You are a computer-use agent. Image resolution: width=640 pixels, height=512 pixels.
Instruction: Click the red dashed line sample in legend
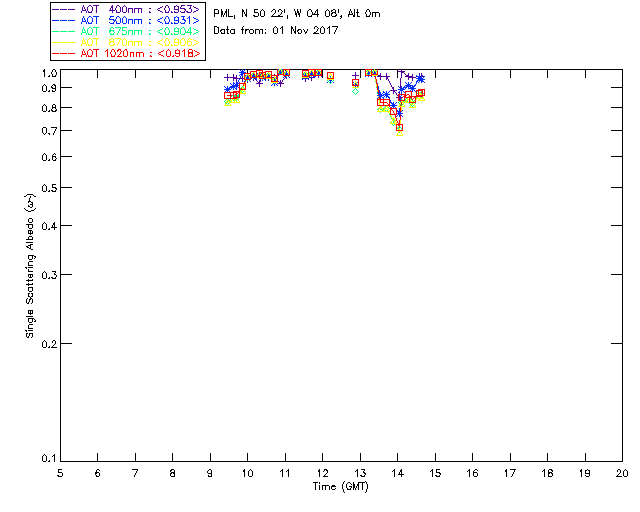pos(63,53)
